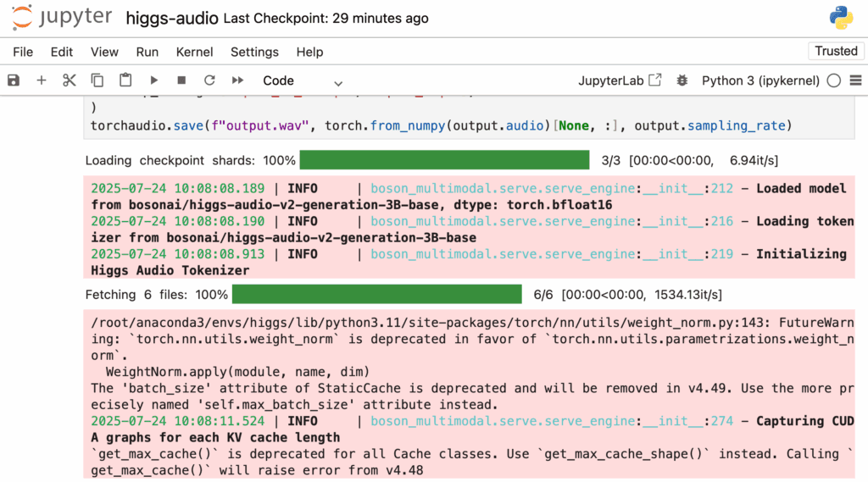Screen dimensions: 868x482
Task: Click the weight_norm.py FutureWarning text
Action: coord(472,339)
